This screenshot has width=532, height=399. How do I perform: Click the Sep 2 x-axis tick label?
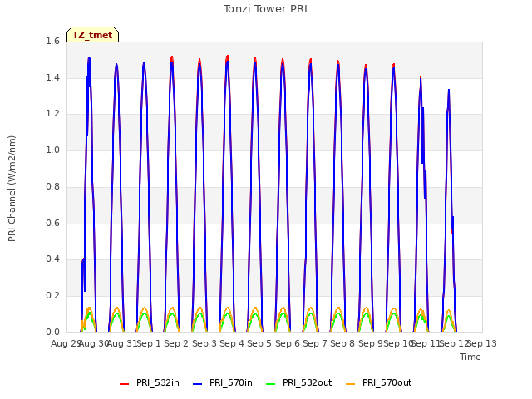(x=176, y=343)
